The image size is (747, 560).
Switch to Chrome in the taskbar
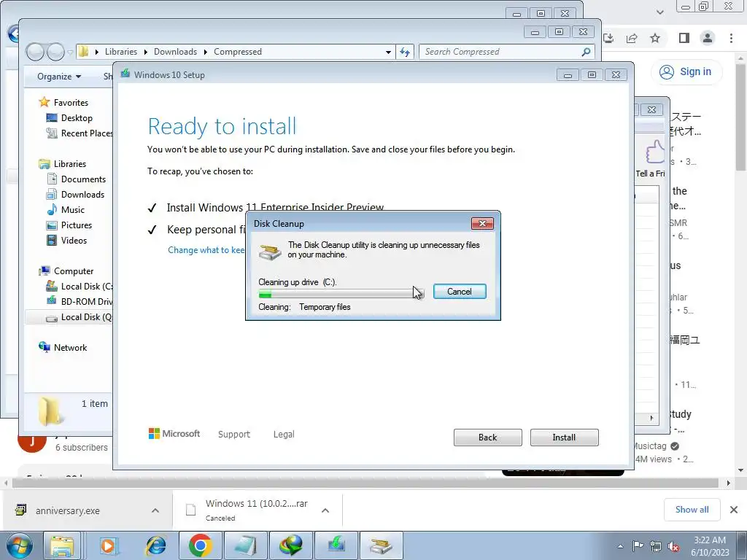pos(200,545)
